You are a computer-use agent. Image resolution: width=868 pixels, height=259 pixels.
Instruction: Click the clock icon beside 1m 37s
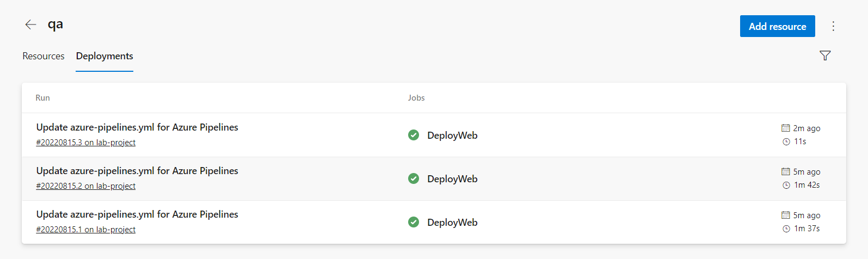click(786, 229)
